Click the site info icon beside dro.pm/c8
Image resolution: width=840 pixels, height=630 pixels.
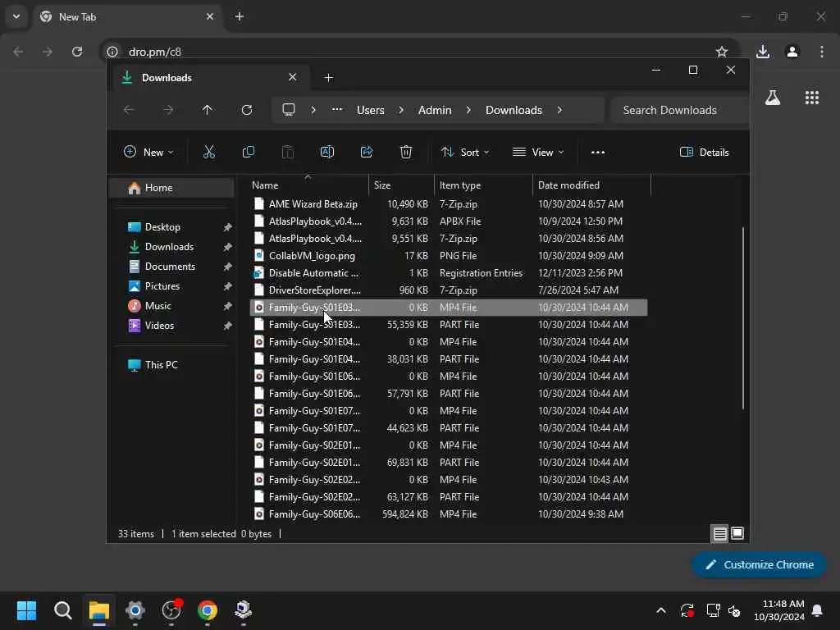112,52
